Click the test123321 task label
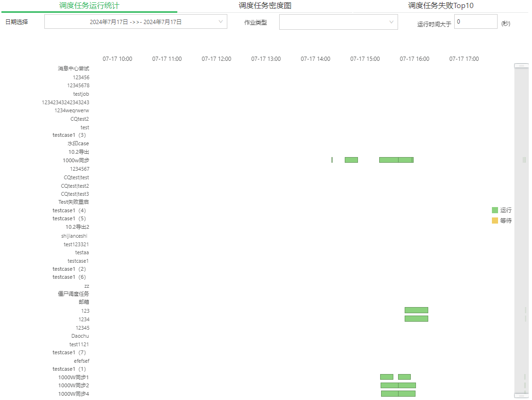 point(76,244)
